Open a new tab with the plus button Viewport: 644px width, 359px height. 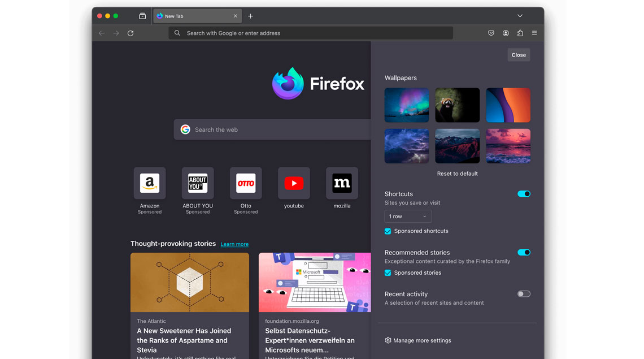coord(250,16)
